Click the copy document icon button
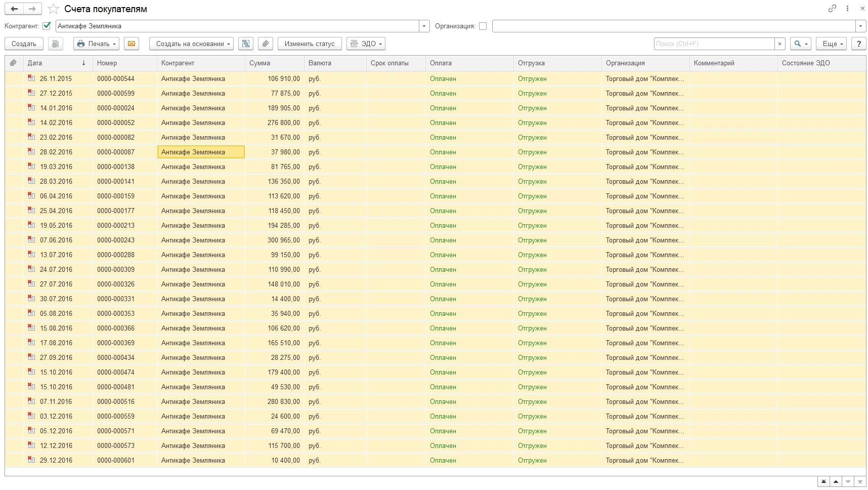This screenshot has width=868, height=490. point(56,44)
